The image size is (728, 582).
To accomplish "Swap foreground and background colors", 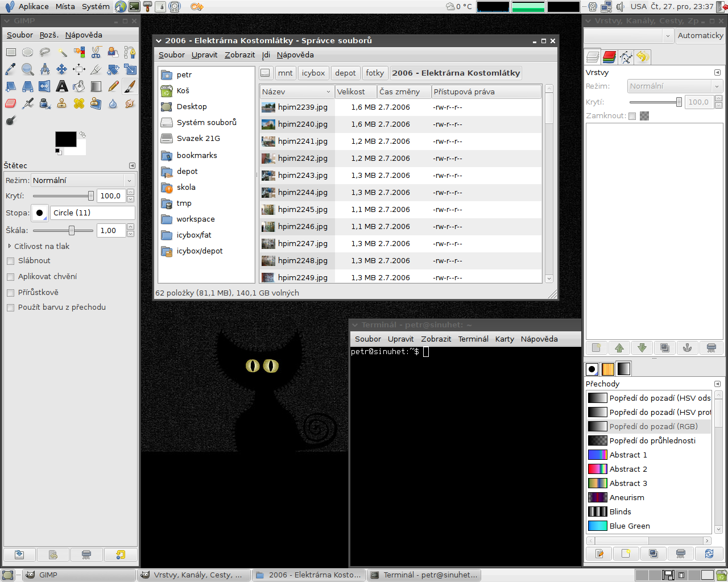I will (82, 135).
